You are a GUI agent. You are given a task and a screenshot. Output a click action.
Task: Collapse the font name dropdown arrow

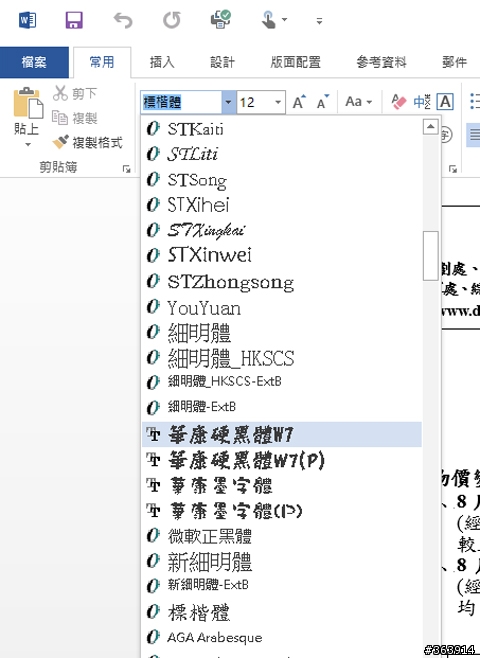tap(228, 102)
